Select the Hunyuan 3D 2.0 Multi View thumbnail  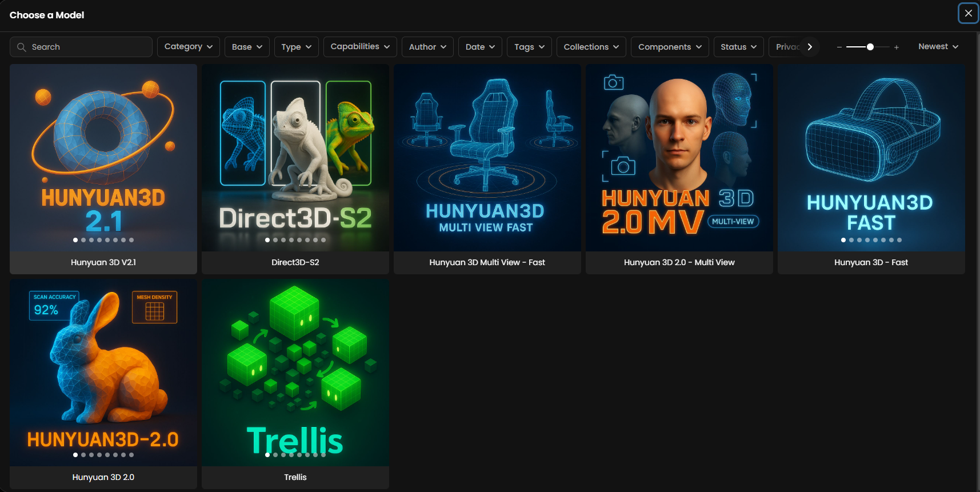[679, 158]
